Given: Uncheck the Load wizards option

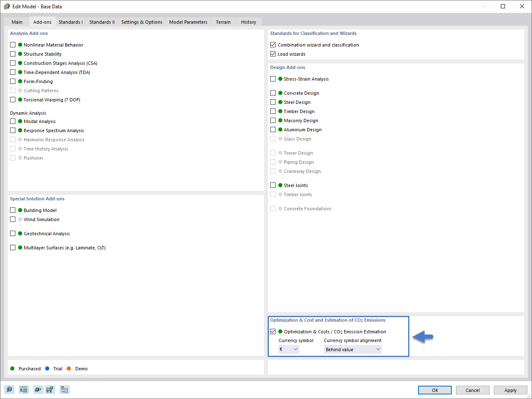Looking at the screenshot, I should click(273, 54).
